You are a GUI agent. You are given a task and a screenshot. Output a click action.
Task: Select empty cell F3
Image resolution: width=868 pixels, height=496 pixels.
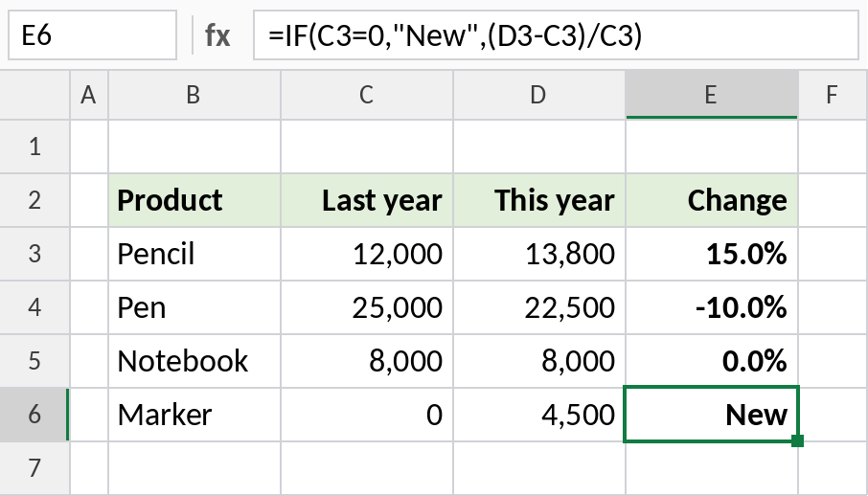tap(834, 254)
